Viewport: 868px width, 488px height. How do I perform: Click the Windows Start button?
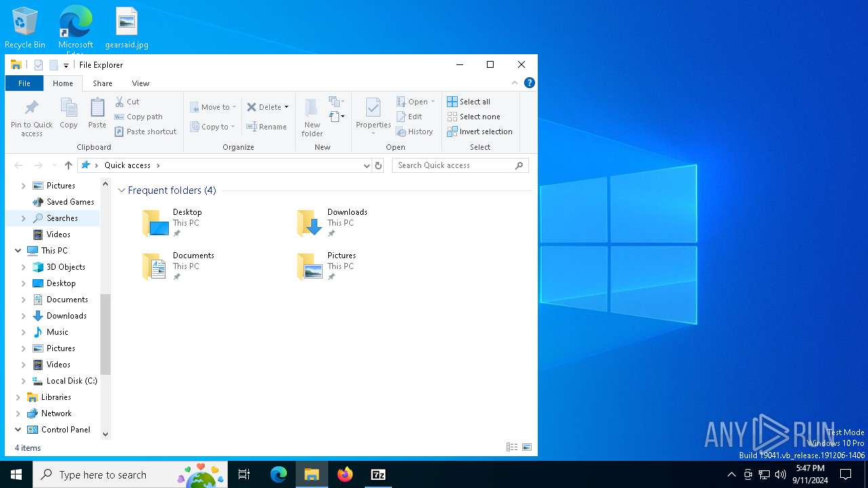coord(16,474)
